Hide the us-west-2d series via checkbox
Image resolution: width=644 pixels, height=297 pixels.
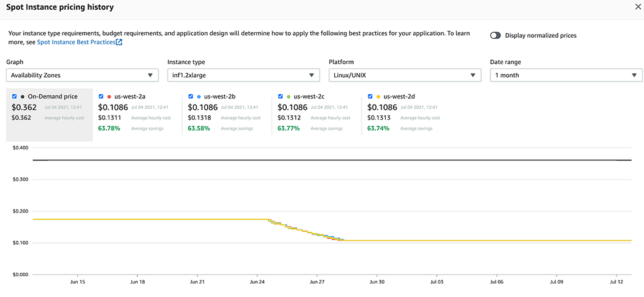tap(370, 97)
